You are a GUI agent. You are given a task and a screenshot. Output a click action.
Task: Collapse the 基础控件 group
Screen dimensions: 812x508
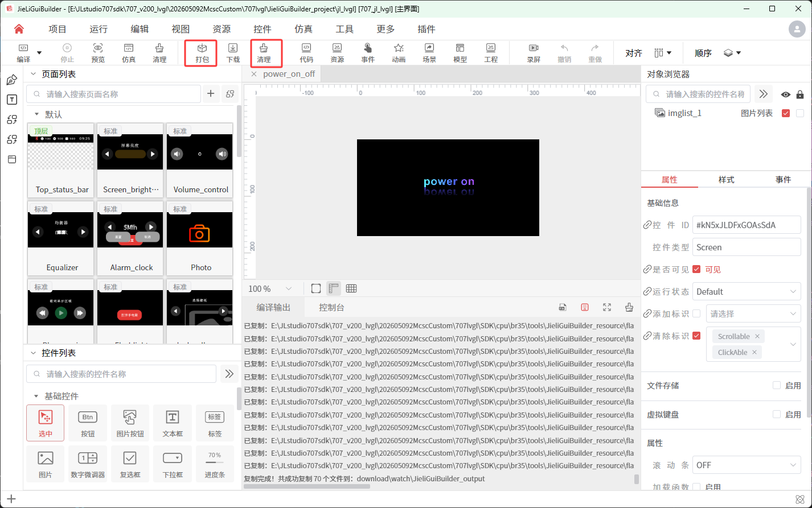click(37, 396)
